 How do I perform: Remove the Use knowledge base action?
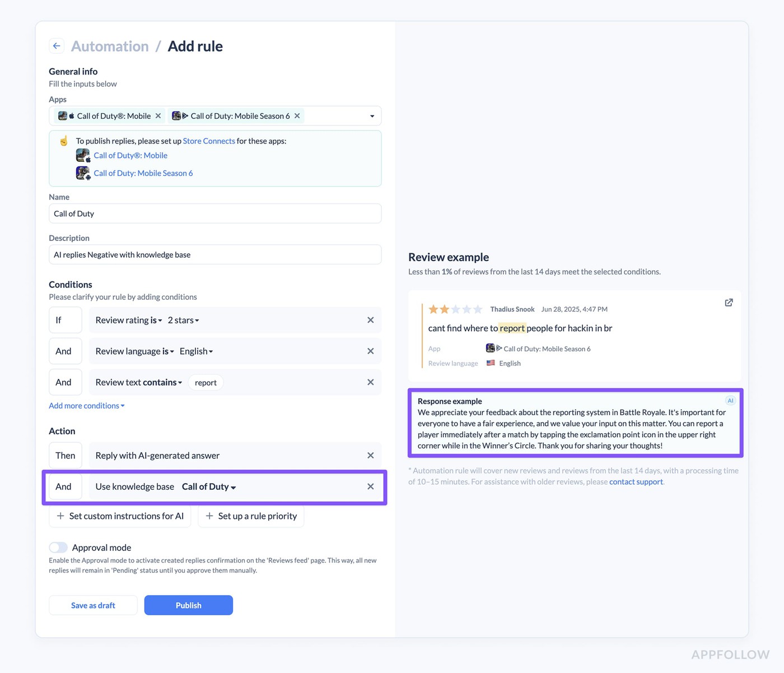370,486
